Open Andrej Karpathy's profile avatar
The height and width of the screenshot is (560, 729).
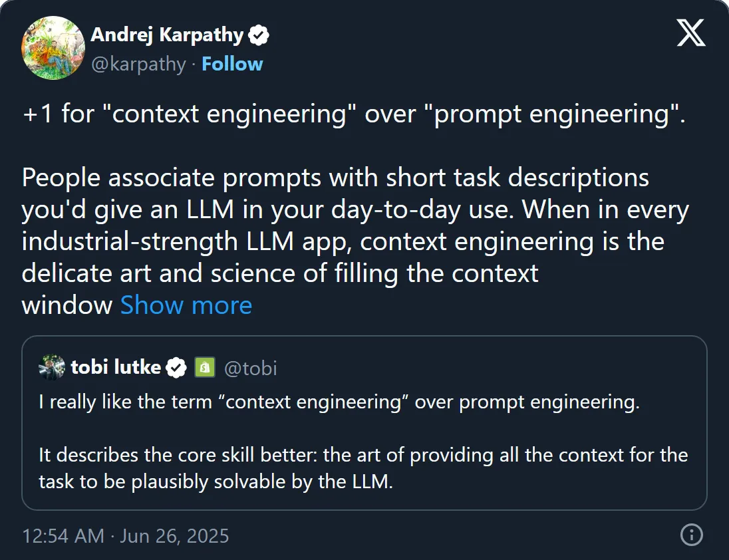[x=53, y=48]
